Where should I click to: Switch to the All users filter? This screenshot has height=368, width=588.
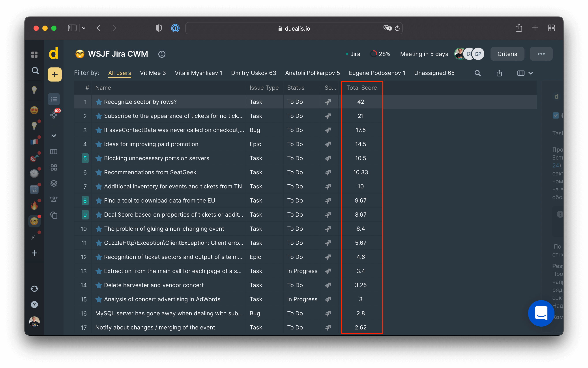[x=120, y=73]
